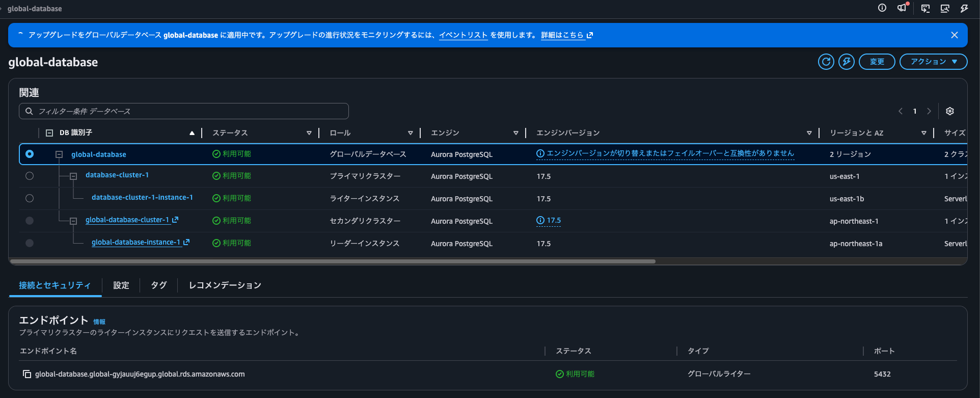This screenshot has height=398, width=980.
Task: Go to the previous page of the table
Action: pyautogui.click(x=901, y=111)
